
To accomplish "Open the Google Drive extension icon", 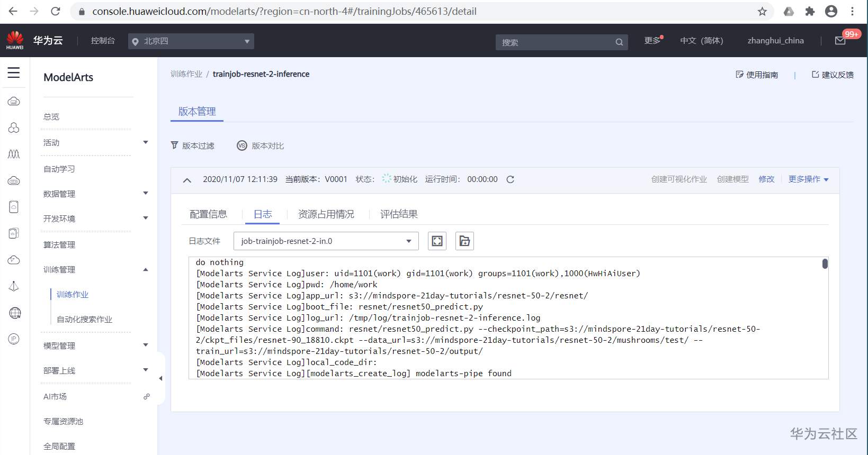I will click(x=789, y=11).
